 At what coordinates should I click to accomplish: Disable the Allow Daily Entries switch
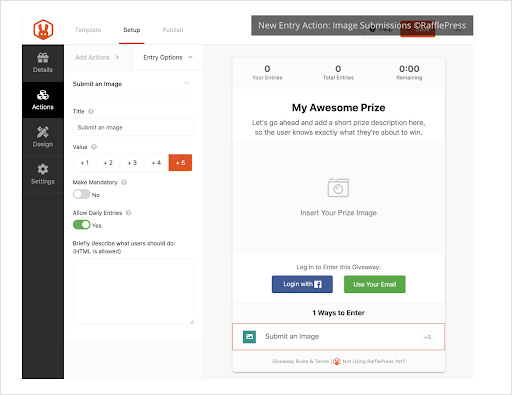coord(82,225)
